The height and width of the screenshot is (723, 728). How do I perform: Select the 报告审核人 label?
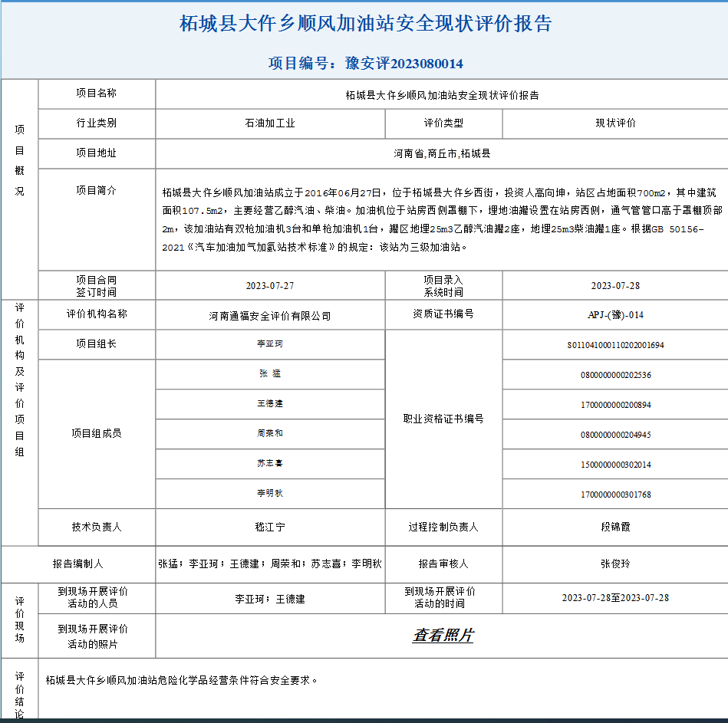coord(443,564)
